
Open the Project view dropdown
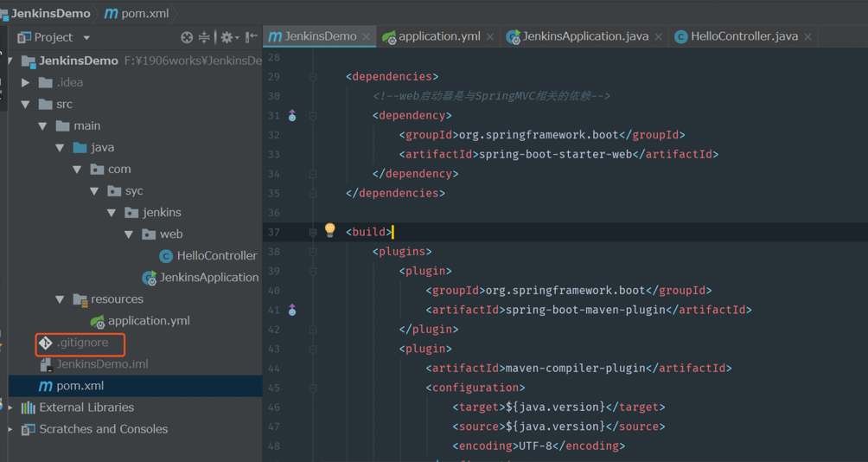point(87,38)
